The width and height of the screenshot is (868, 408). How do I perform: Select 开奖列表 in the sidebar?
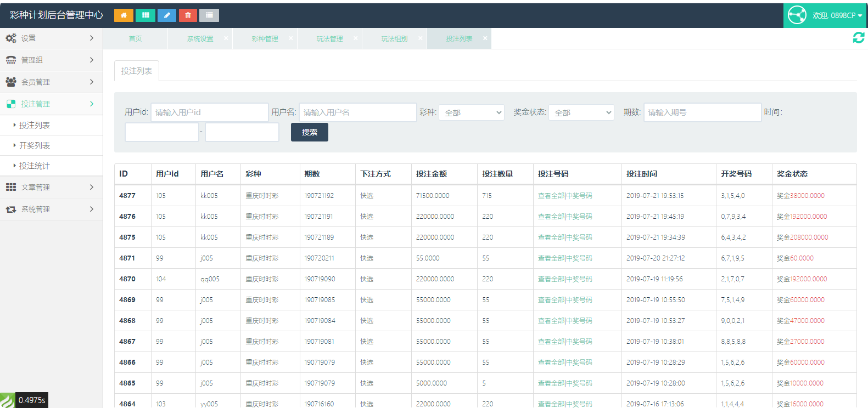pyautogui.click(x=35, y=145)
